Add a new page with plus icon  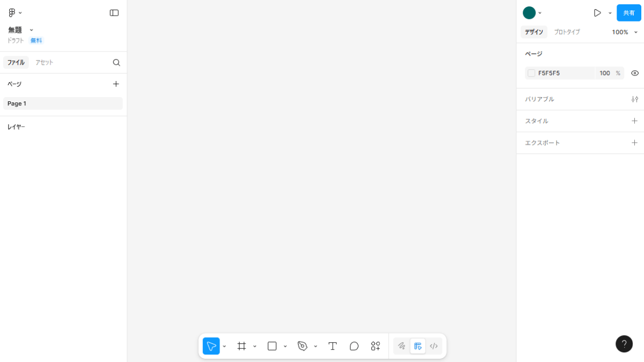(116, 84)
